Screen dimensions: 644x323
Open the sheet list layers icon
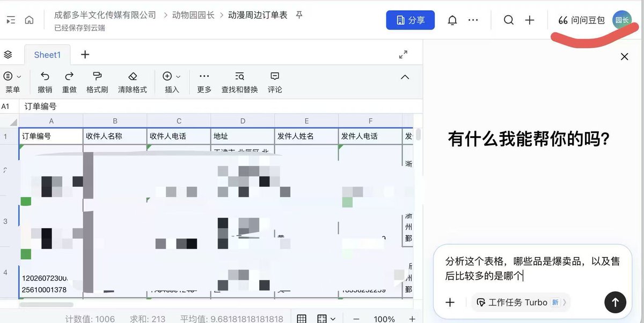tap(8, 54)
